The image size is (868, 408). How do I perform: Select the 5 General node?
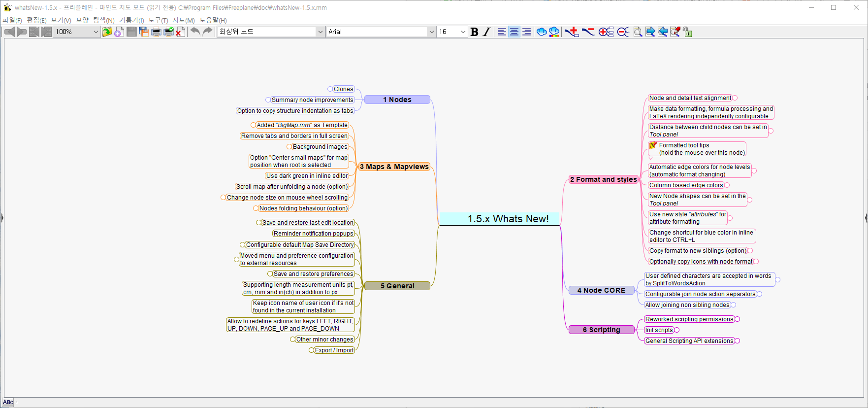(397, 286)
